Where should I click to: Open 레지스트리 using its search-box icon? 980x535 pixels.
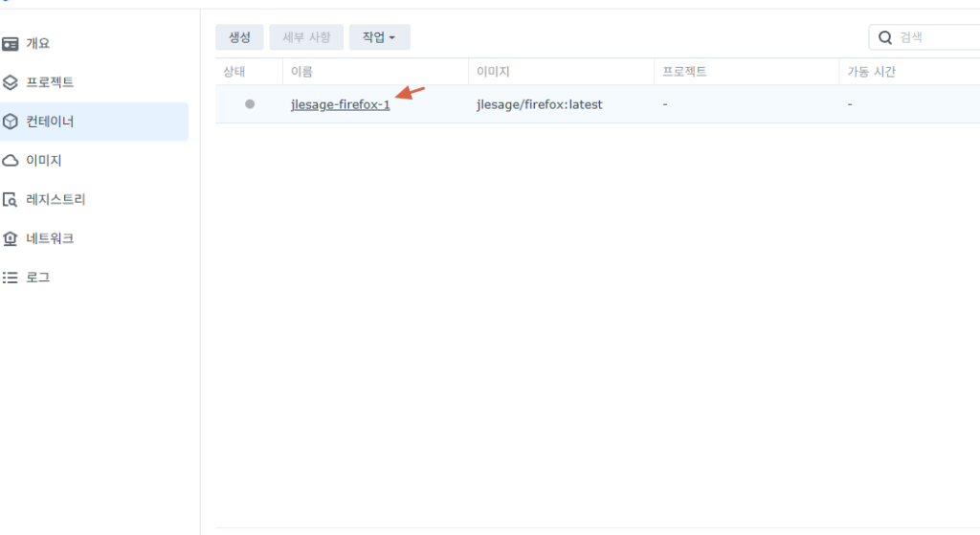pyautogui.click(x=11, y=200)
